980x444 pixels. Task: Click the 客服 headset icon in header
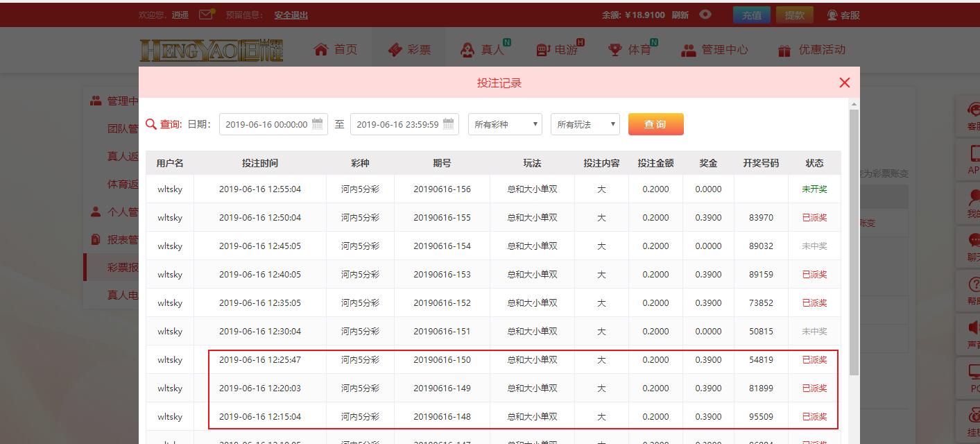tap(832, 15)
